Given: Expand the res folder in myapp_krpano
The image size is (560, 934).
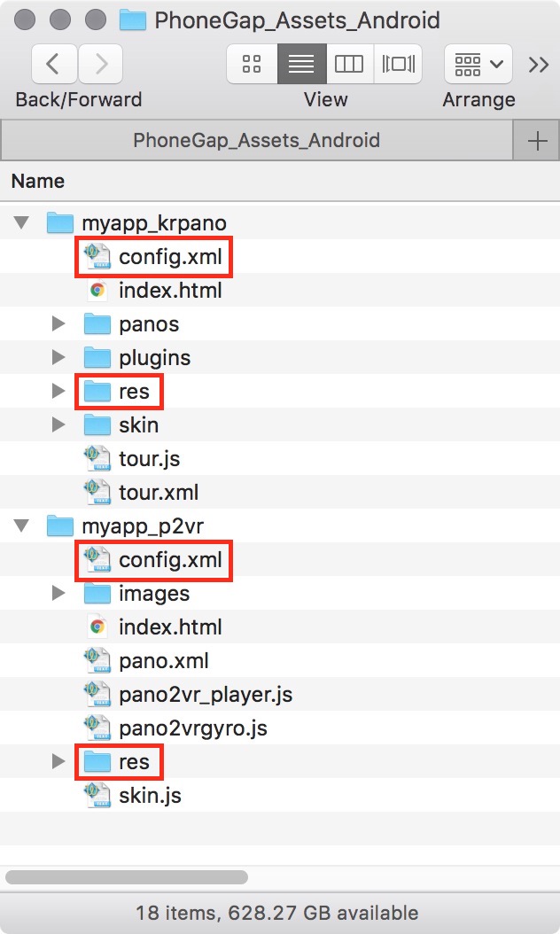Looking at the screenshot, I should 58,391.
